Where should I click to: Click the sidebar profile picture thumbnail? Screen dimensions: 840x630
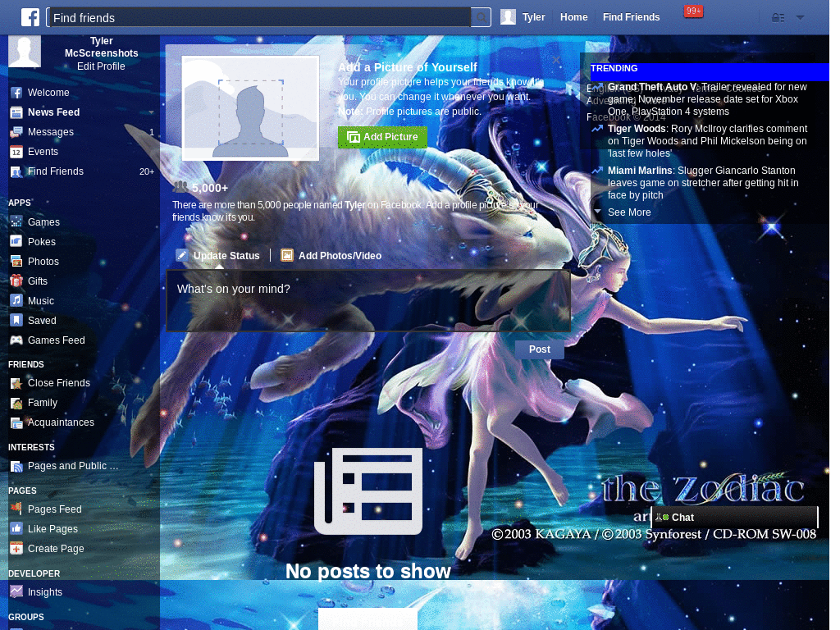(x=25, y=52)
